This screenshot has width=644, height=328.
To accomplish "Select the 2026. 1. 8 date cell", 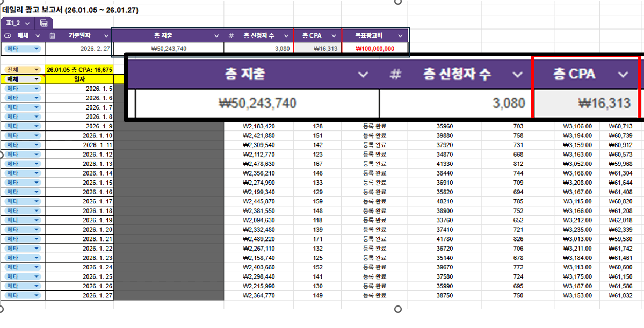I will click(79, 116).
